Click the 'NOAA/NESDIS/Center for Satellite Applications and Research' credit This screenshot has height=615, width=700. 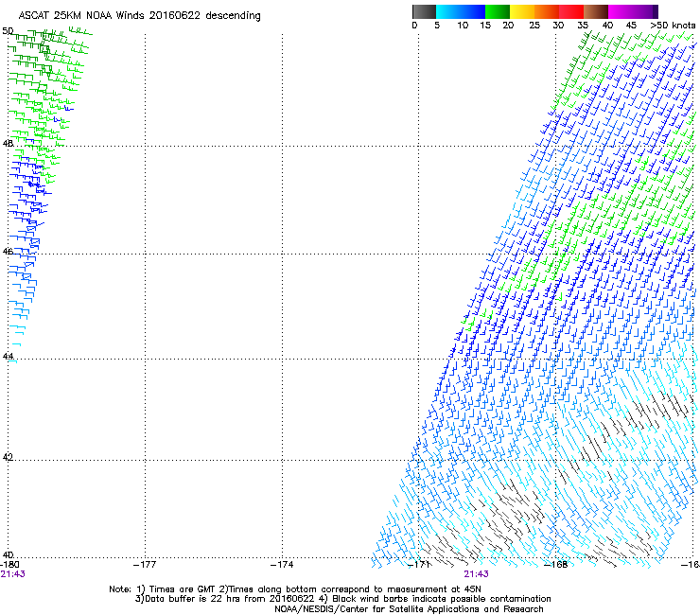pos(409,609)
